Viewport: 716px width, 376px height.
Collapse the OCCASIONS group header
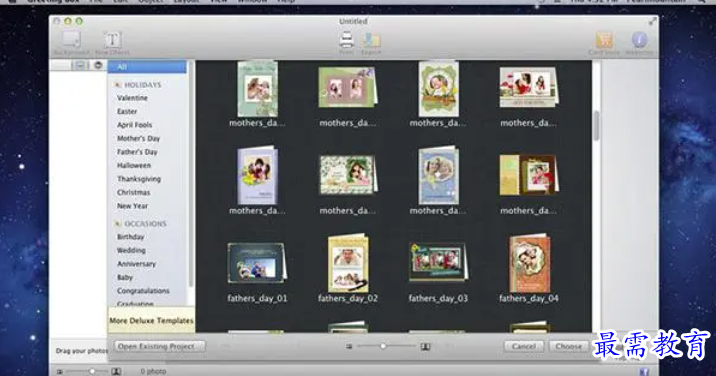141,223
